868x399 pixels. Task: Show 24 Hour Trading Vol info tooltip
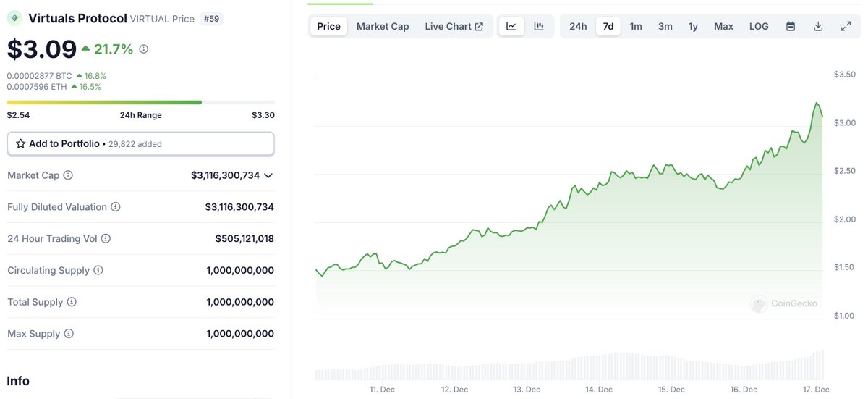[106, 238]
